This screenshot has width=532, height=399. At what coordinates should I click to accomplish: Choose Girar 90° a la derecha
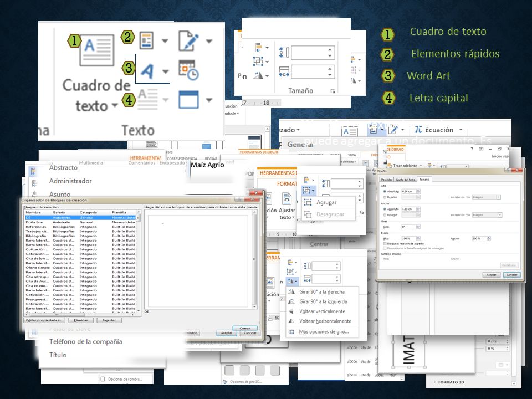(321, 292)
